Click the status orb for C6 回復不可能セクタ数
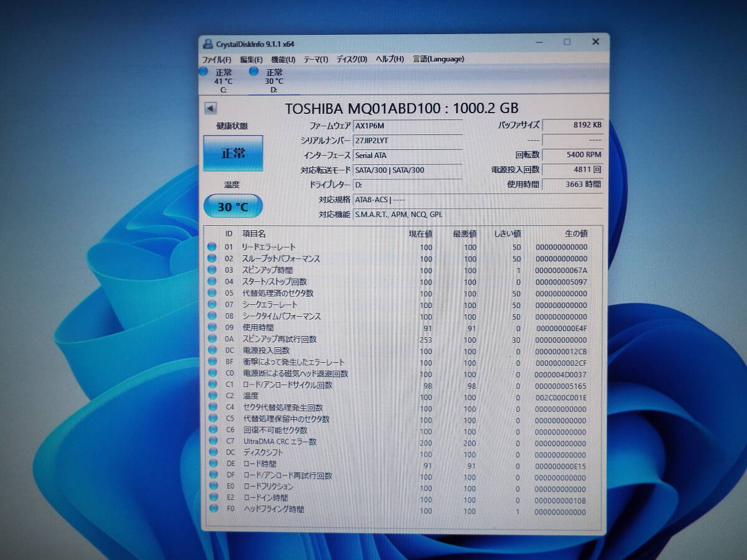The height and width of the screenshot is (560, 747). [213, 431]
